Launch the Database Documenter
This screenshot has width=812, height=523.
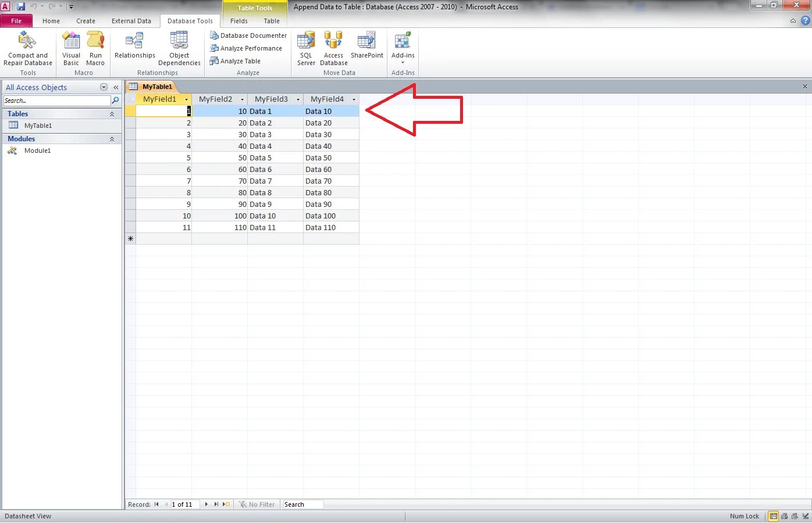tap(248, 35)
